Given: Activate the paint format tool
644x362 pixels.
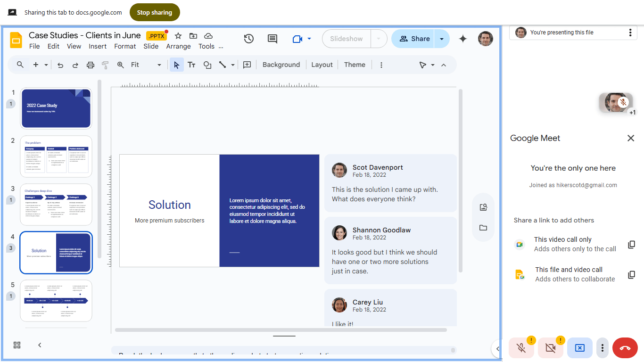Looking at the screenshot, I should tap(105, 65).
